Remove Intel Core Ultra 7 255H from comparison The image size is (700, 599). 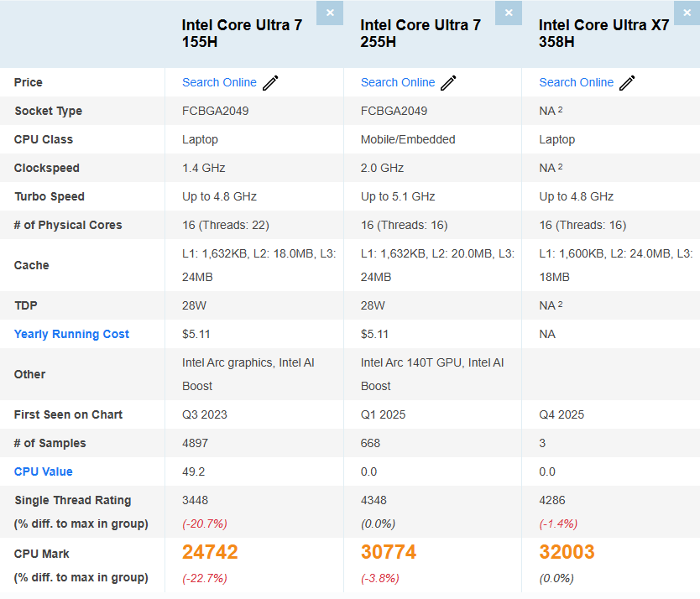pyautogui.click(x=509, y=13)
